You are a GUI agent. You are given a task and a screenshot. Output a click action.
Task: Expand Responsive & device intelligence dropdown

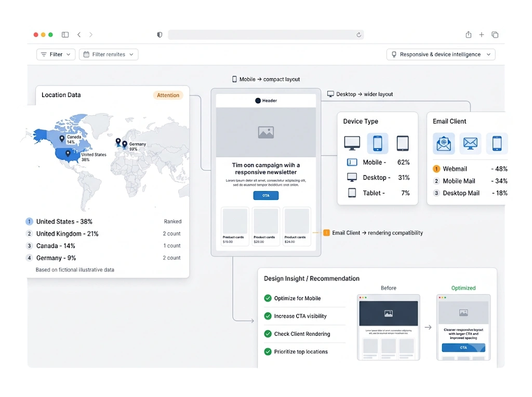pos(441,54)
